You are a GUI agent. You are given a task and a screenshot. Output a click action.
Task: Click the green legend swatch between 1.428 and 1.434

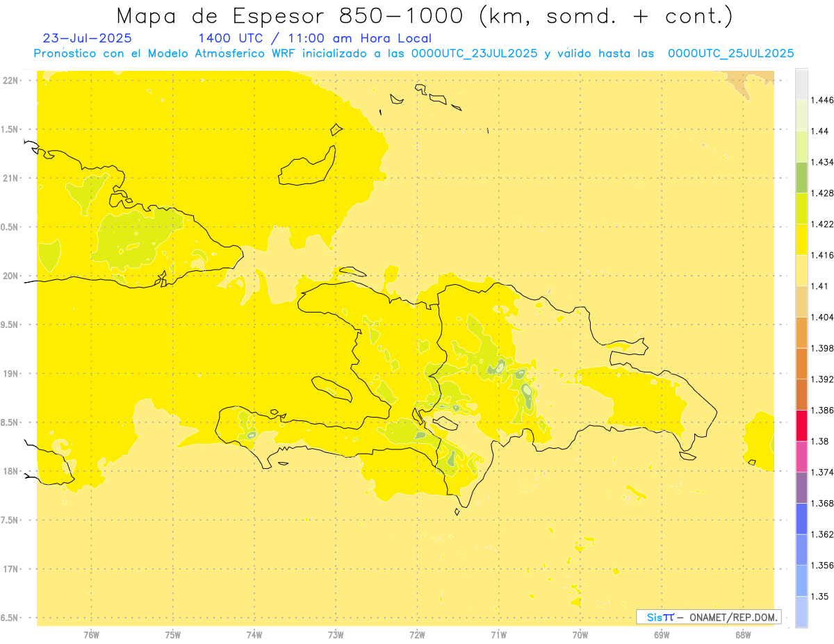801,177
